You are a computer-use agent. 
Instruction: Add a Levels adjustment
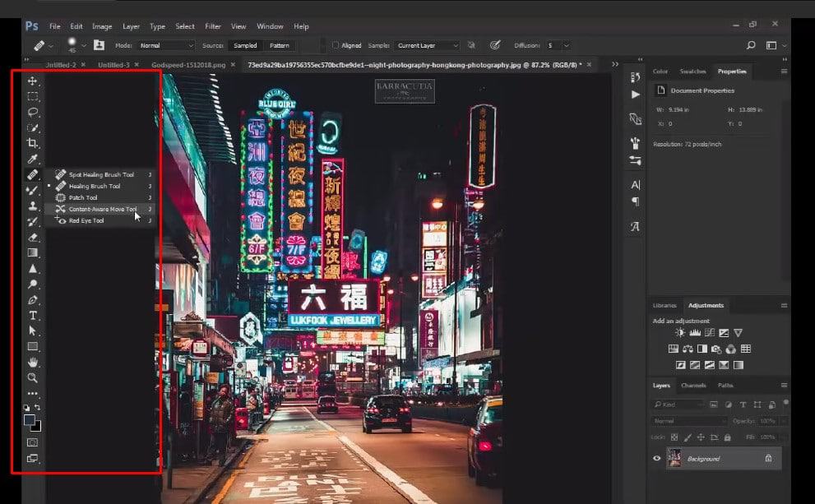pos(695,332)
